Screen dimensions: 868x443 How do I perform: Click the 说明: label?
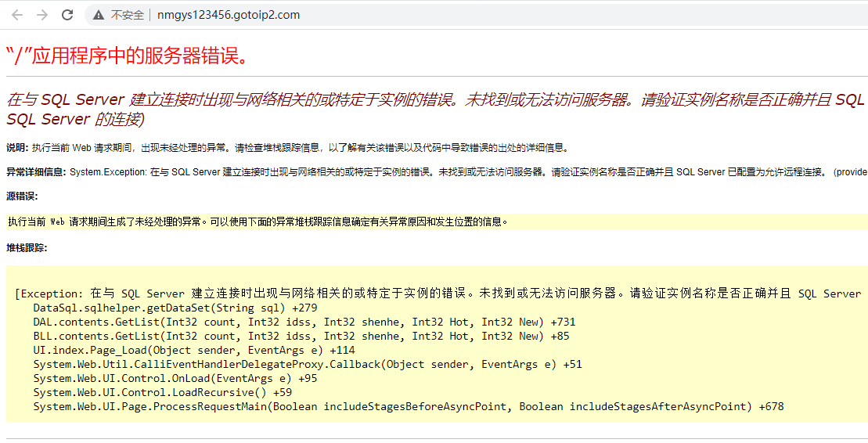tap(17, 147)
